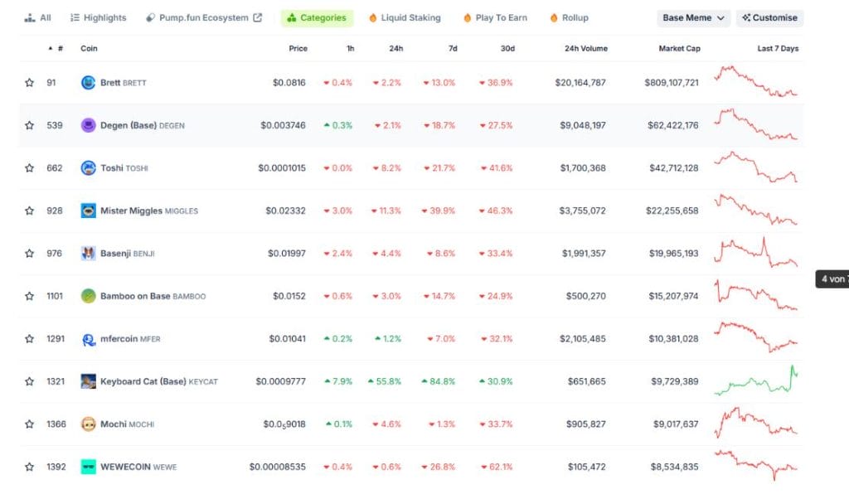Image resolution: width=849 pixels, height=504 pixels.
Task: Open the Liquid Staking tab
Action: pos(405,18)
